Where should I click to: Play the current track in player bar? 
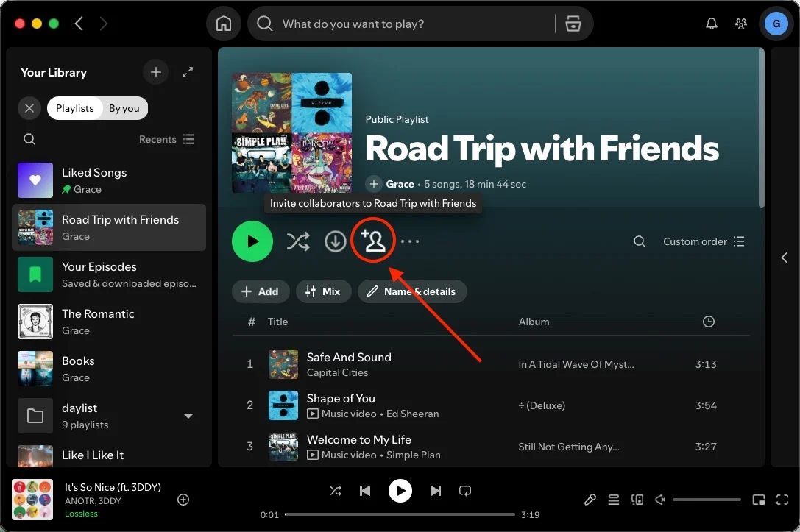coord(400,491)
